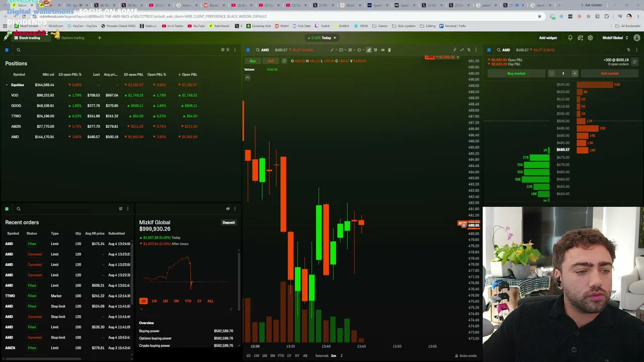Open the notifications bell

(x=570, y=38)
